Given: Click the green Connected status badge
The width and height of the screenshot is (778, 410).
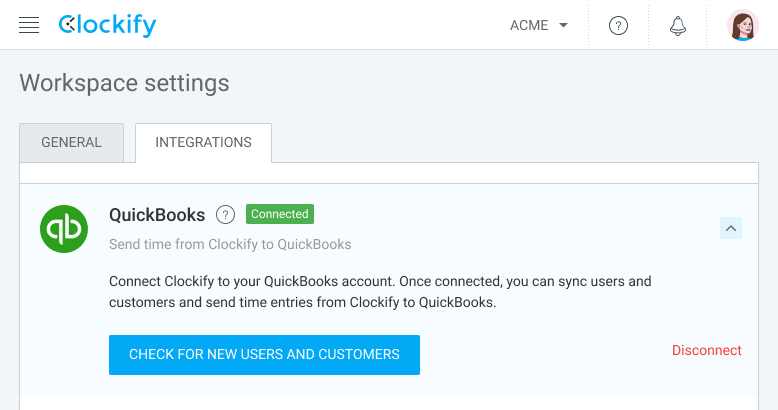Looking at the screenshot, I should 280,214.
